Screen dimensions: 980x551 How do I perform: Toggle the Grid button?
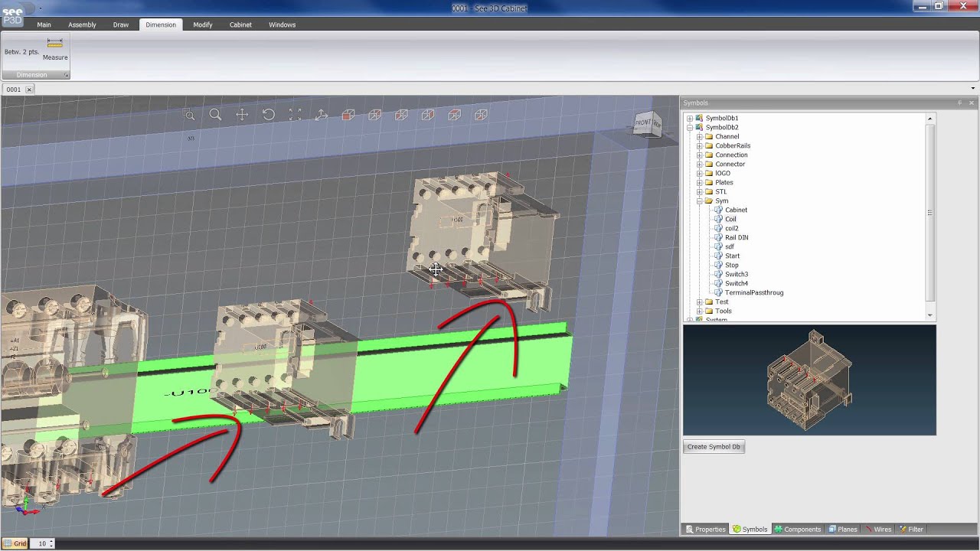point(15,543)
